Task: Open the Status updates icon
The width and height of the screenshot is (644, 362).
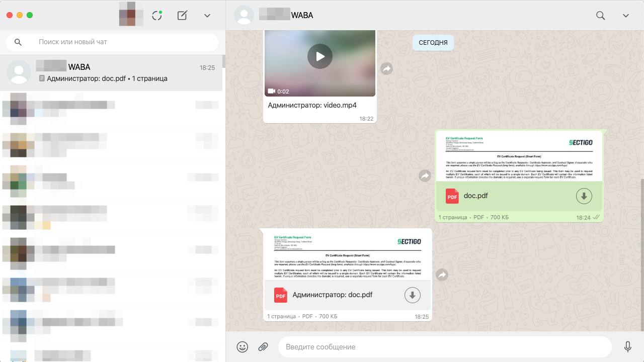Action: (x=157, y=16)
